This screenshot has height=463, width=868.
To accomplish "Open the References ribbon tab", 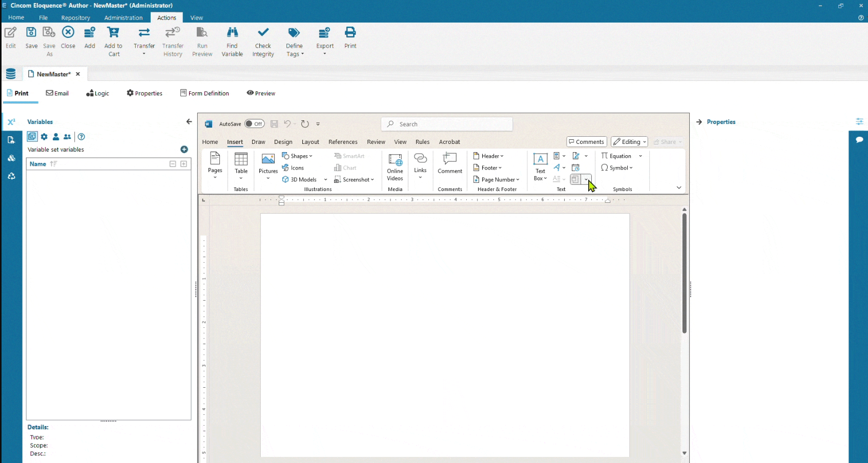I will pyautogui.click(x=343, y=142).
